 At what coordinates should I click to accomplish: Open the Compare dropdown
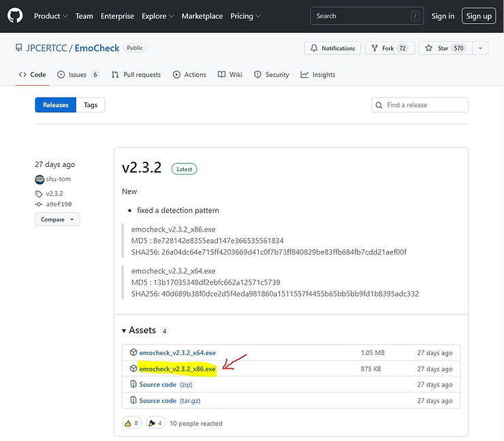57,219
